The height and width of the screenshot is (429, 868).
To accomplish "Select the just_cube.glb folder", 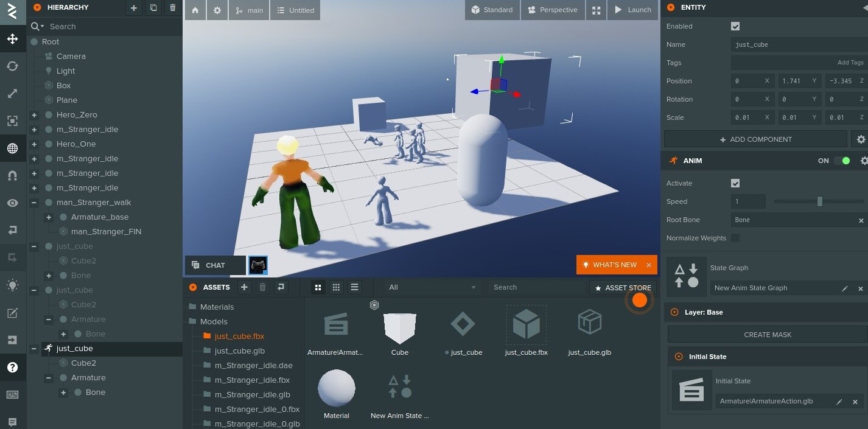I will click(240, 351).
